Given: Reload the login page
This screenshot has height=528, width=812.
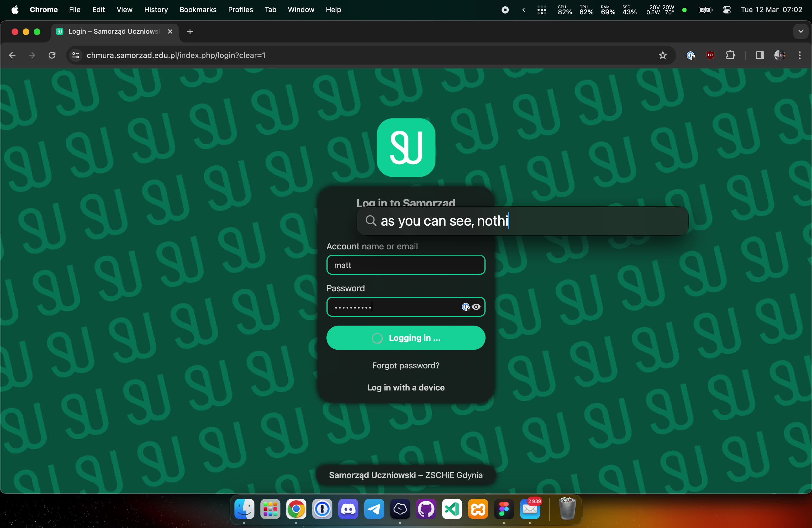Looking at the screenshot, I should [52, 55].
